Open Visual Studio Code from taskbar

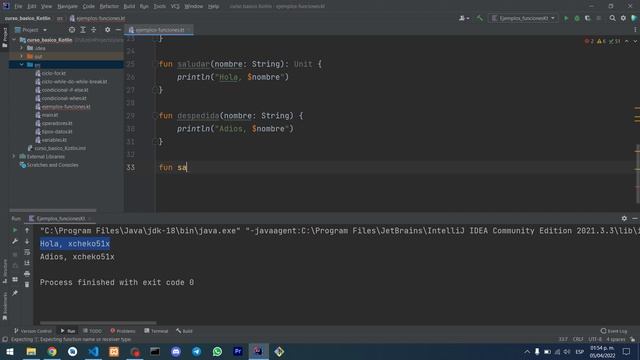(x=93, y=351)
